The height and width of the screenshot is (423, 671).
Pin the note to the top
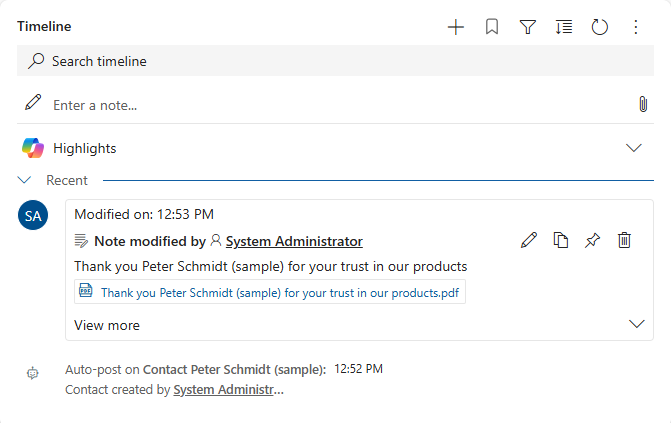coord(592,240)
